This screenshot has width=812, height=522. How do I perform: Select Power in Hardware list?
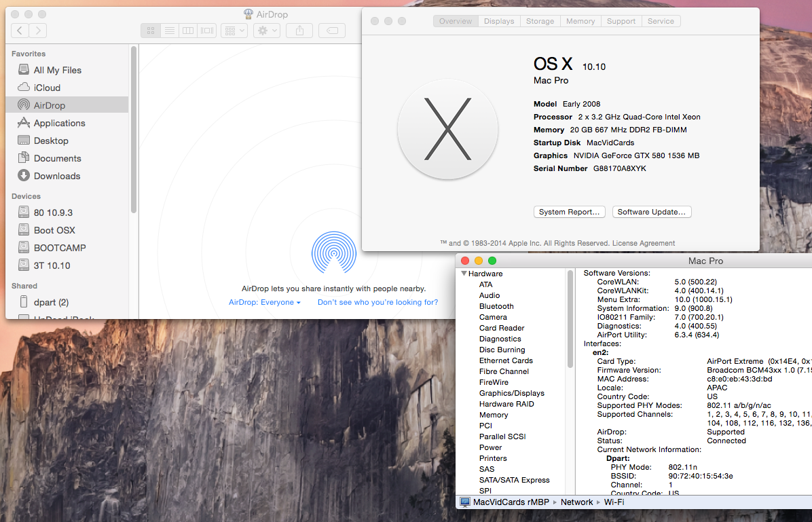(490, 447)
